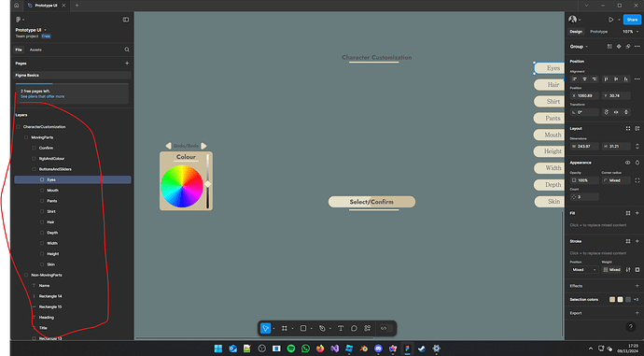Toggle individual stroke sides icon
Screen dimensions: 644x356
point(637,270)
